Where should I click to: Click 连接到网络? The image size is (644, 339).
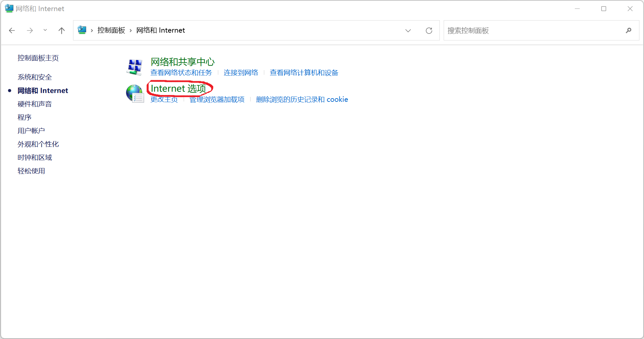[x=241, y=73]
